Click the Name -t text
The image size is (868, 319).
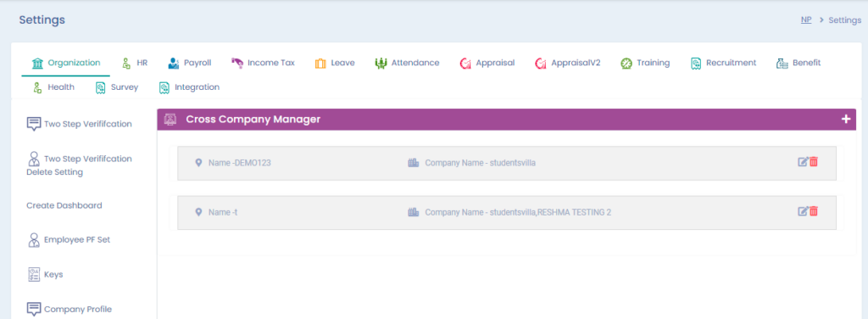(x=223, y=213)
